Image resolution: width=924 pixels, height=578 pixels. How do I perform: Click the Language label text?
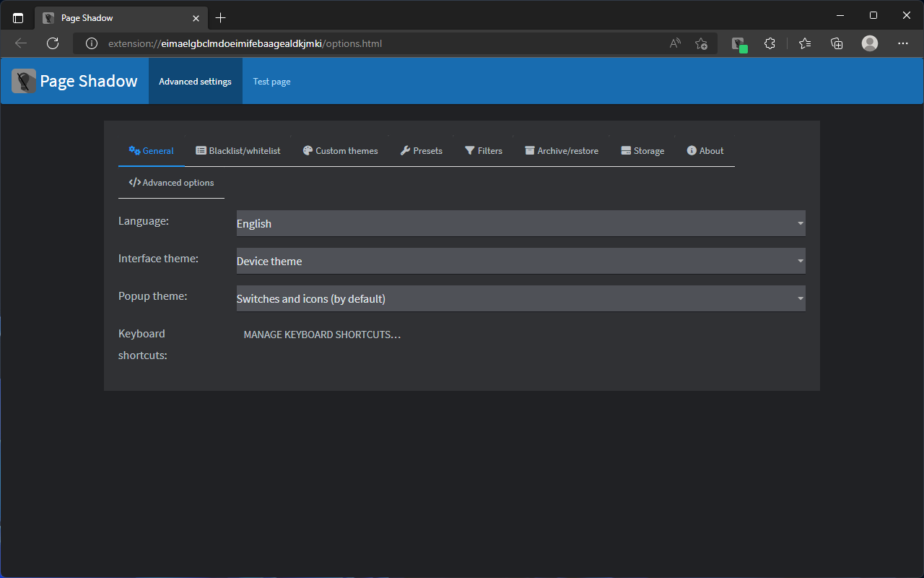[144, 220]
